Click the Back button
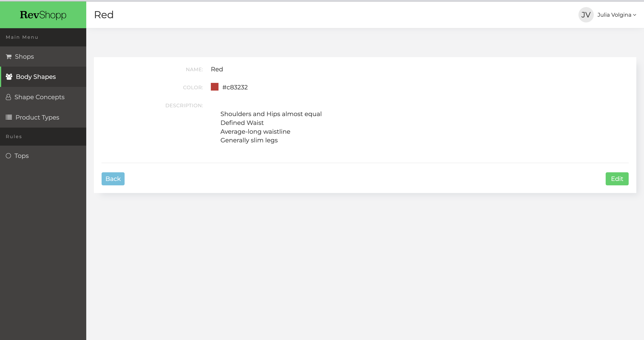644x340 pixels. 113,179
